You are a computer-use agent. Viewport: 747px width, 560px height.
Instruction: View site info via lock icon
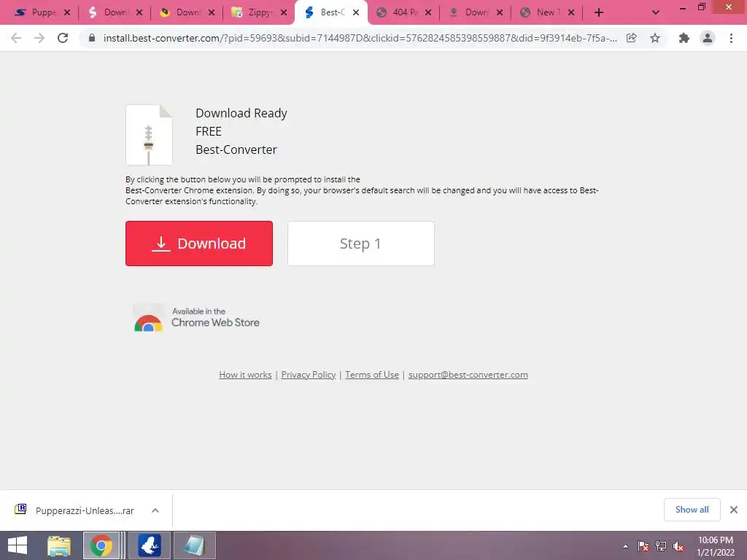92,38
